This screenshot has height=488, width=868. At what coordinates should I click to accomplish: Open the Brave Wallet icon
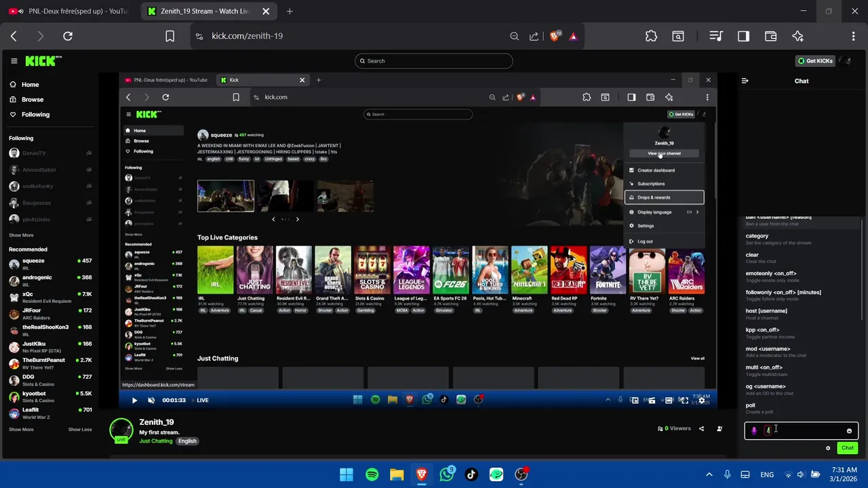pyautogui.click(x=771, y=36)
